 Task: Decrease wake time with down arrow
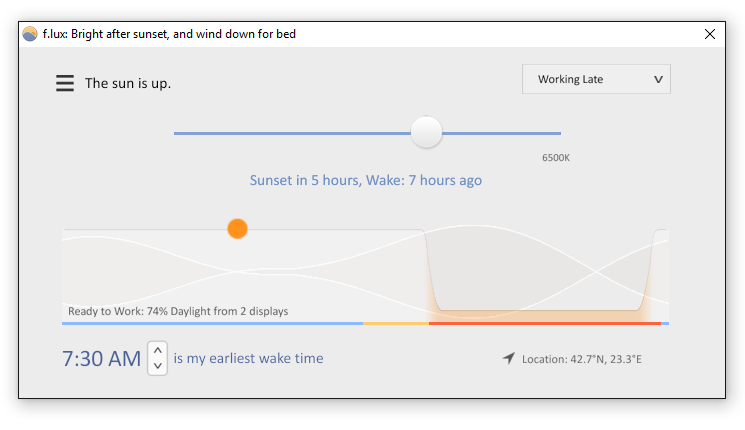[x=158, y=366]
